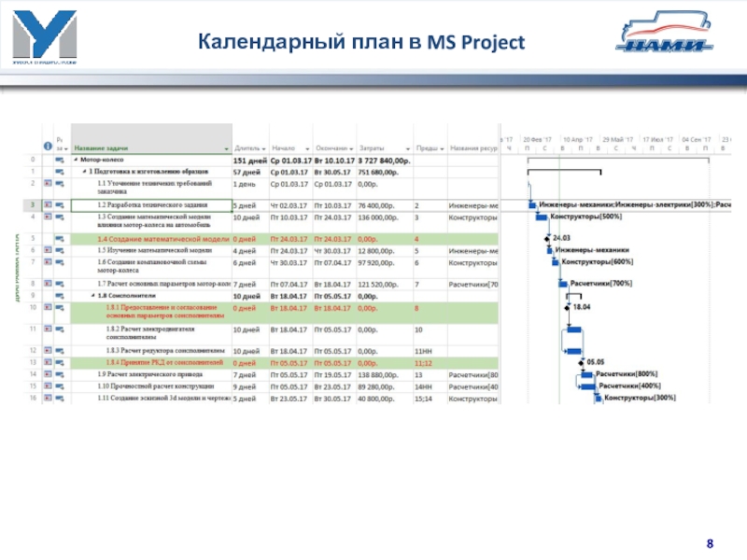Click the Gantt bar labeled Расчетчики[700%]
The width and height of the screenshot is (747, 560).
(x=563, y=284)
